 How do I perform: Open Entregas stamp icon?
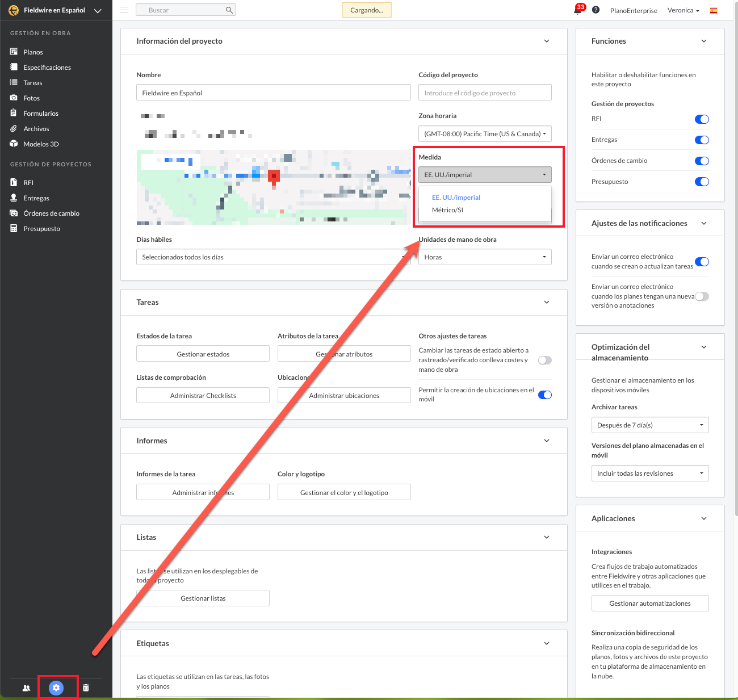click(x=14, y=198)
